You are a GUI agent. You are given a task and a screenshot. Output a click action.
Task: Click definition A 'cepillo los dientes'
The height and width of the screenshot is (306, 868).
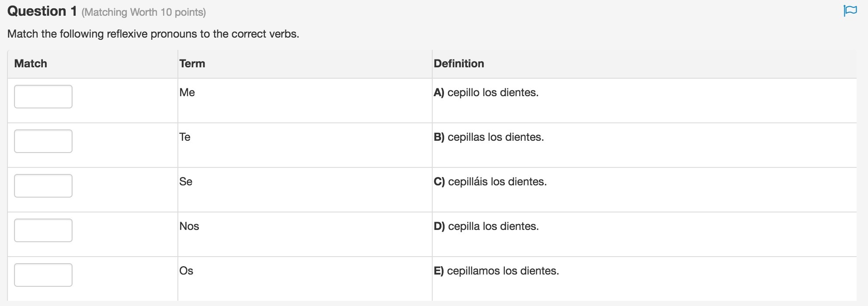pyautogui.click(x=486, y=93)
